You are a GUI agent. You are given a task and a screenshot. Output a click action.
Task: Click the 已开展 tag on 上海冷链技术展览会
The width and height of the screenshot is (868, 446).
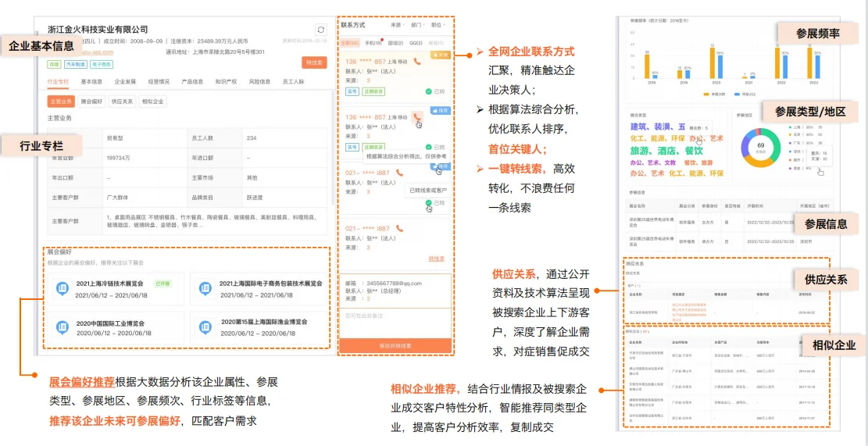click(163, 284)
